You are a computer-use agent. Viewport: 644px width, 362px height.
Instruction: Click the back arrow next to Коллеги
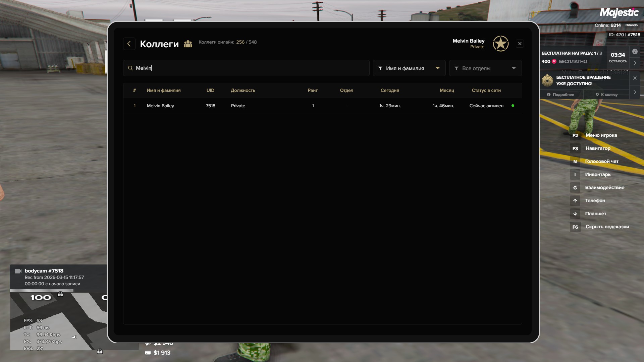point(129,44)
